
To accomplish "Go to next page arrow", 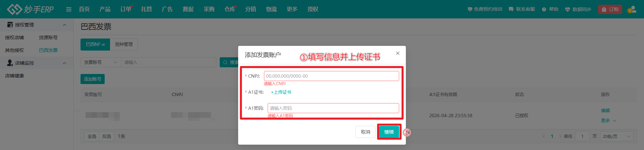I will pos(560,136).
